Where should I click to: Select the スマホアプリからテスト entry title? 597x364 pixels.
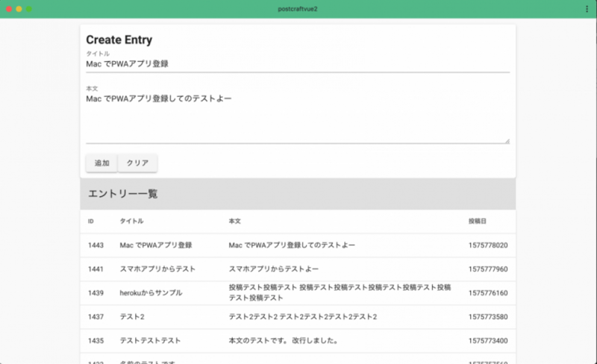tap(157, 269)
